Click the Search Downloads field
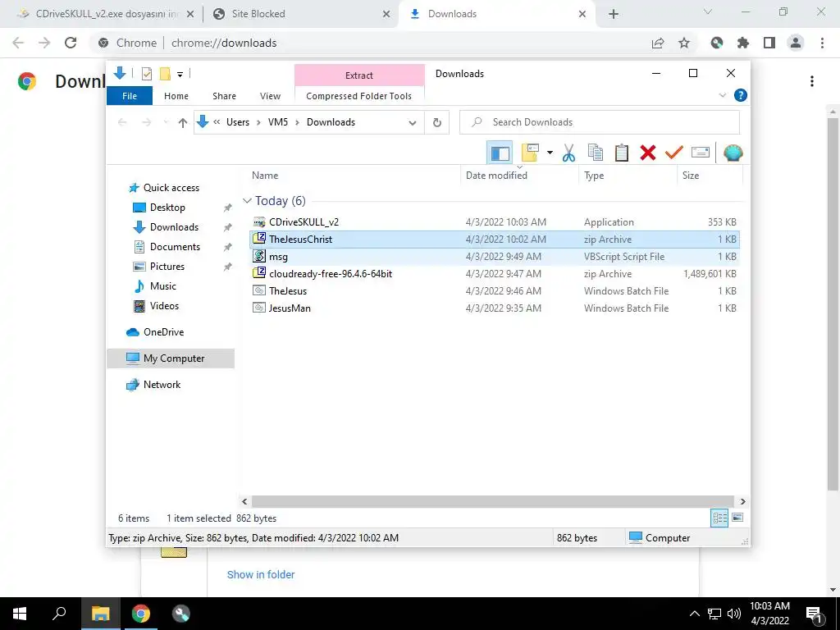Image resolution: width=840 pixels, height=630 pixels. point(600,122)
